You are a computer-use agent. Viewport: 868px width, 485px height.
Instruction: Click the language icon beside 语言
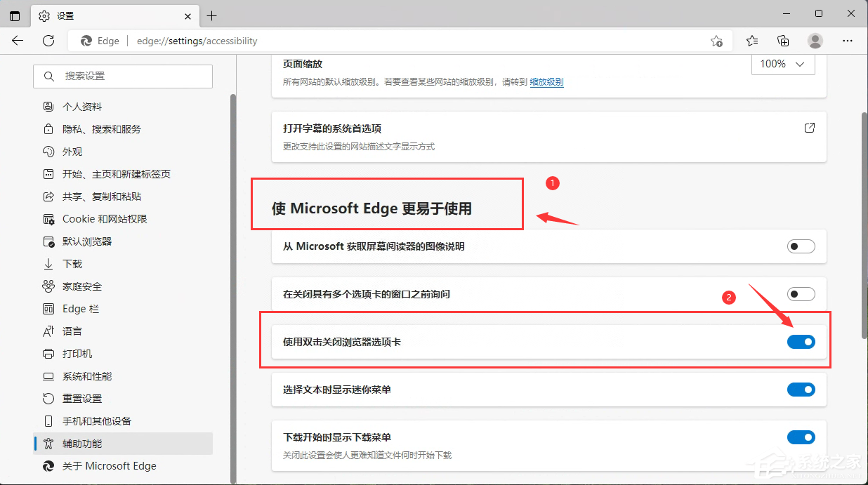[48, 331]
